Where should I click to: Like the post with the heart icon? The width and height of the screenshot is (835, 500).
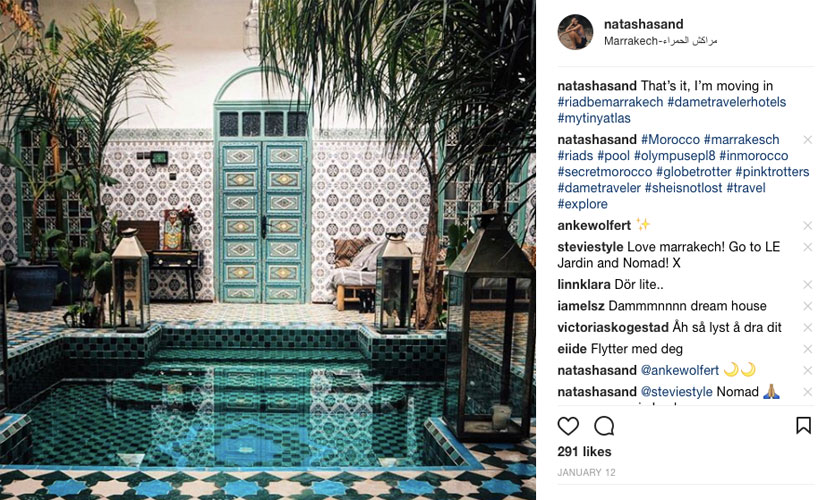(x=568, y=426)
